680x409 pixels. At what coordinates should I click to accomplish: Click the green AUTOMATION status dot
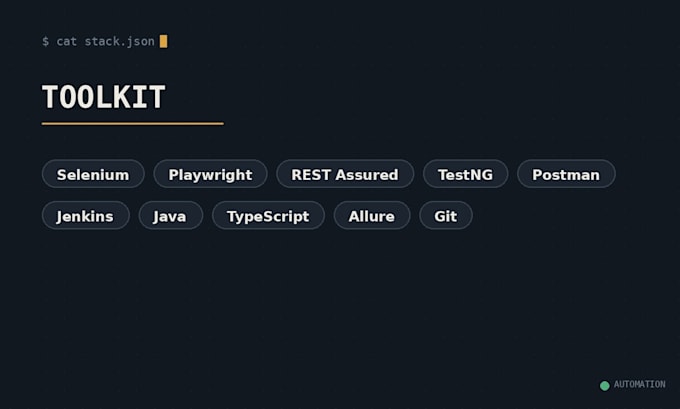pos(605,386)
